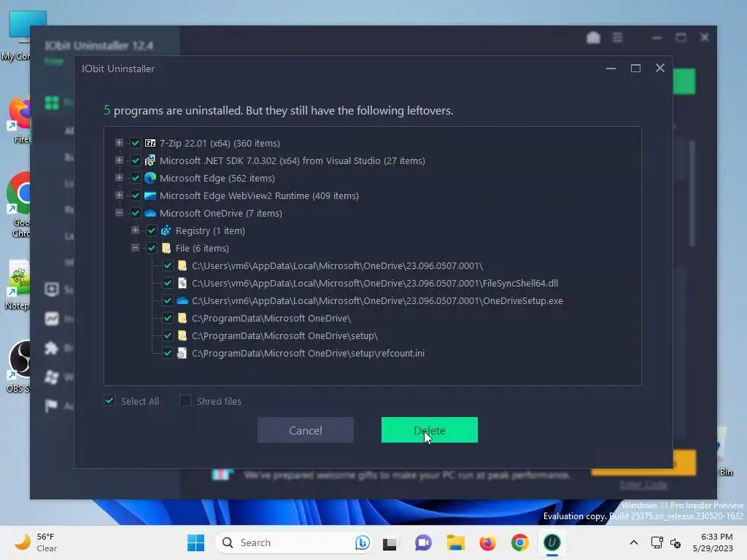Click the Registry cube icon
This screenshot has width=747, height=560.
pos(166,231)
